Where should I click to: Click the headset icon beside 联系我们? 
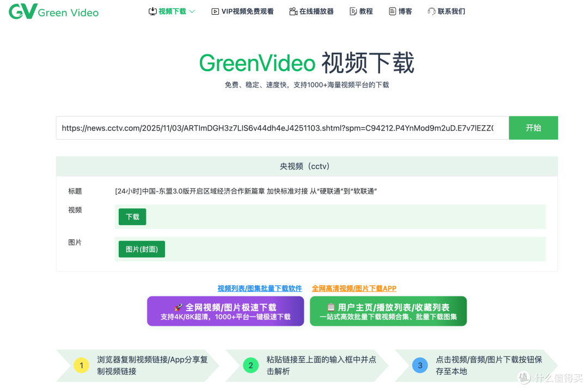432,11
